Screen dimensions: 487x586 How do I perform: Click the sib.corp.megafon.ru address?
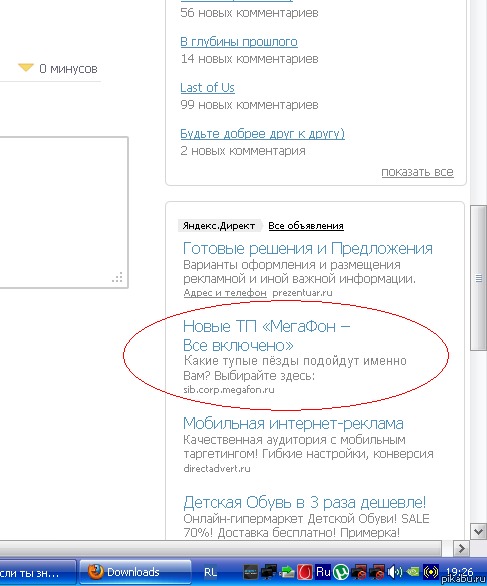(x=229, y=390)
